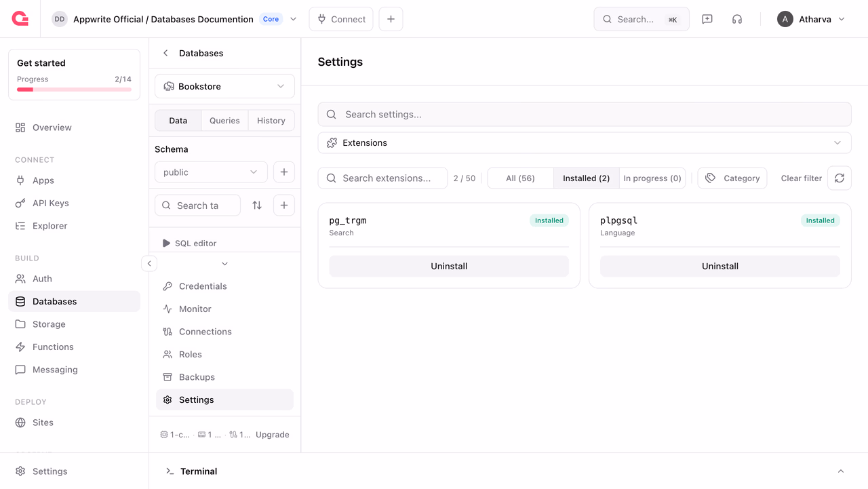Open Sites under Deploy

74,423
